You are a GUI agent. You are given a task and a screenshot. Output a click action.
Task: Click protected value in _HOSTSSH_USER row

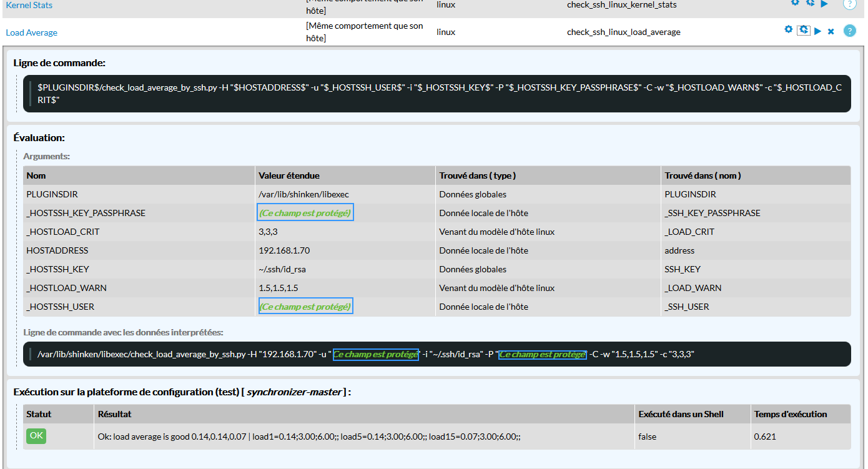click(x=305, y=307)
